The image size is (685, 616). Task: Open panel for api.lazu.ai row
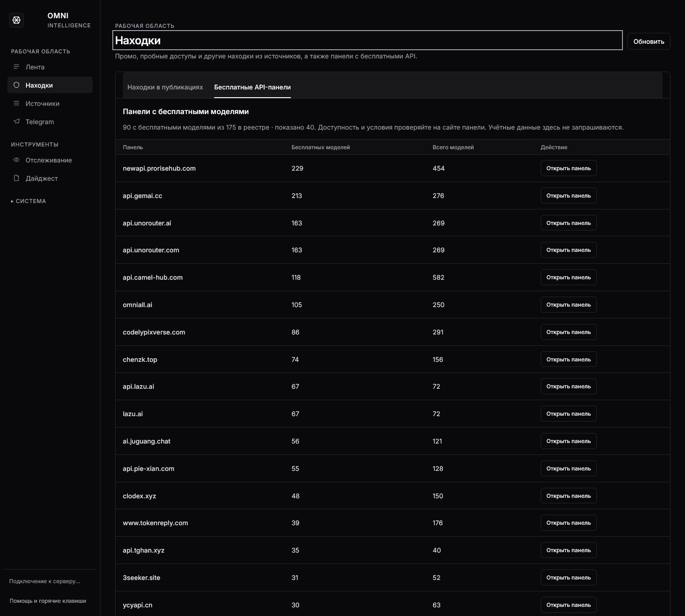569,386
